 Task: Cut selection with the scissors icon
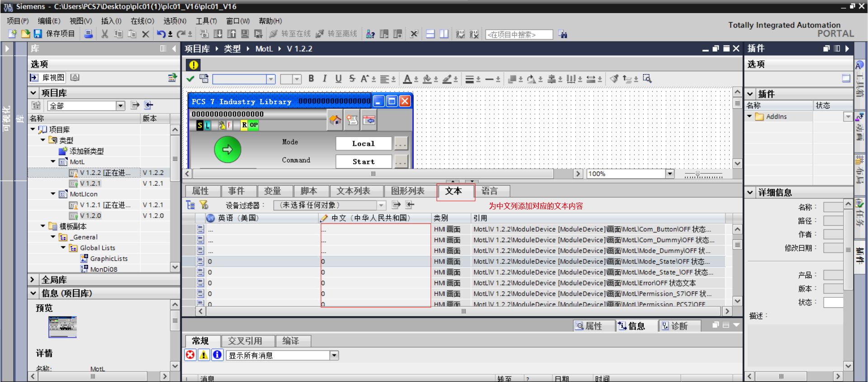(x=105, y=34)
